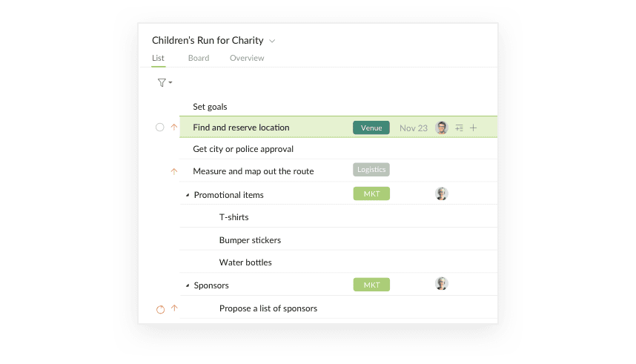Click the gray Logistics tag

coord(371,170)
